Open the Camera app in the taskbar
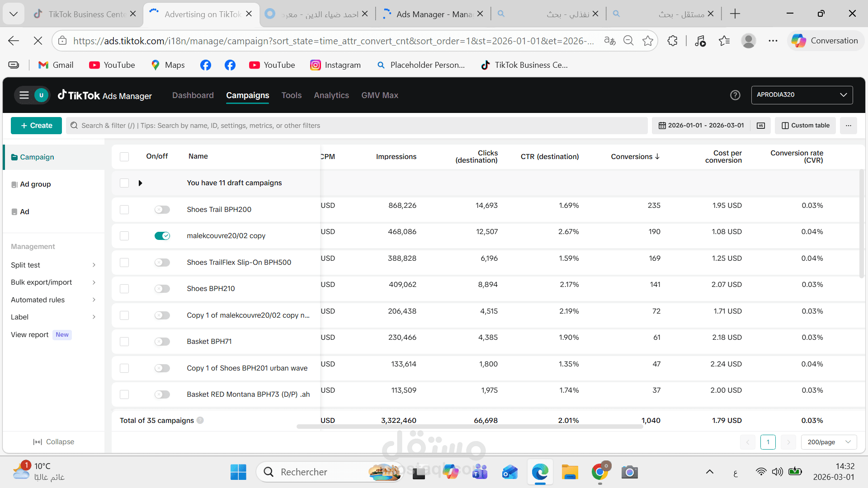Image resolution: width=868 pixels, height=488 pixels. point(629,472)
